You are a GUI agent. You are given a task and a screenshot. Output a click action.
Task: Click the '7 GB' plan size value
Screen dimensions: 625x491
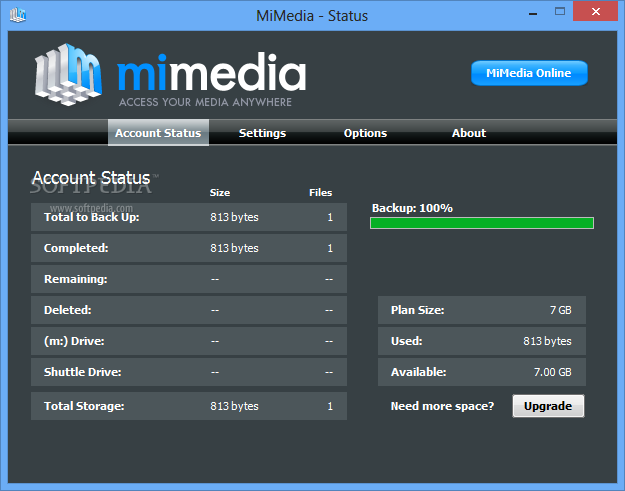[x=560, y=310]
